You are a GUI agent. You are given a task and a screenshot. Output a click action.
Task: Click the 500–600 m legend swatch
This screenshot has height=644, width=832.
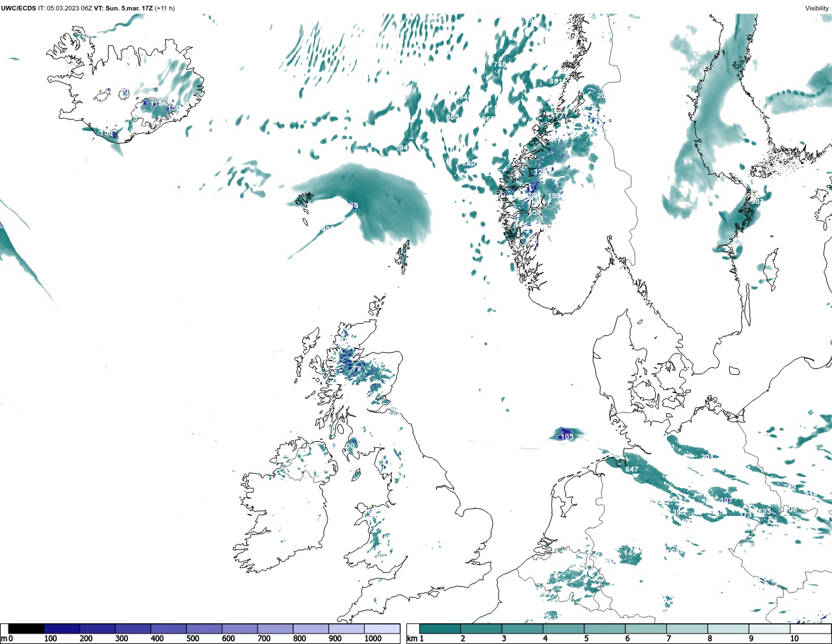click(x=204, y=629)
